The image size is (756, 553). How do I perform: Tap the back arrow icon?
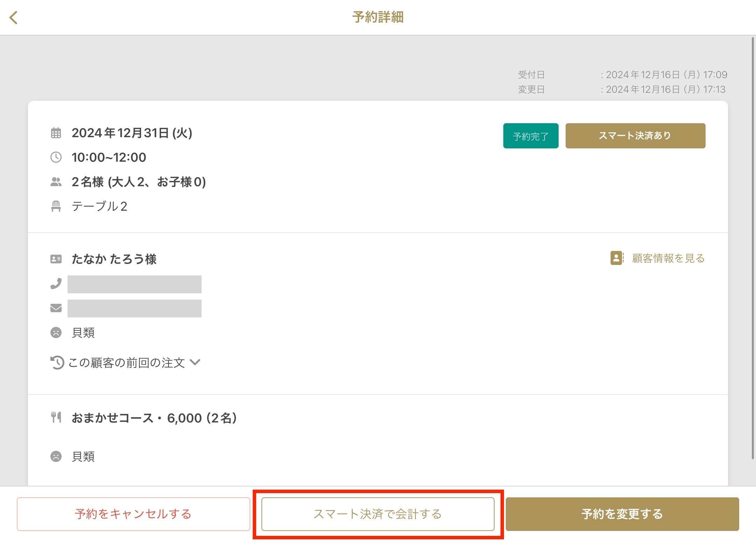(14, 17)
